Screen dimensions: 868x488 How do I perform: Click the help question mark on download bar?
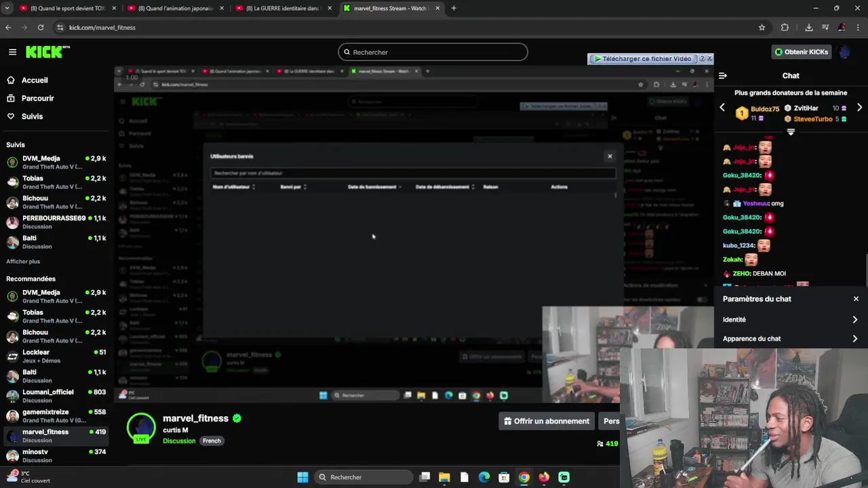pos(702,59)
